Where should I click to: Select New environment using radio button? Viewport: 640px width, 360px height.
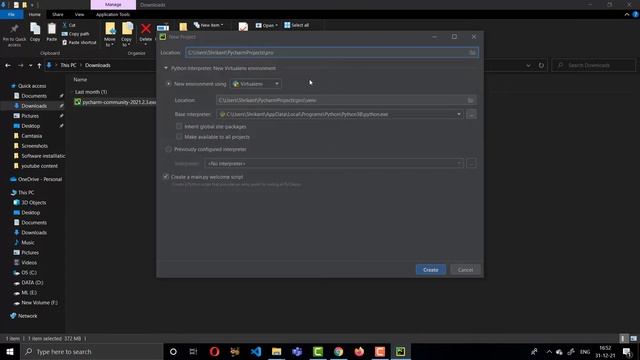(169, 84)
